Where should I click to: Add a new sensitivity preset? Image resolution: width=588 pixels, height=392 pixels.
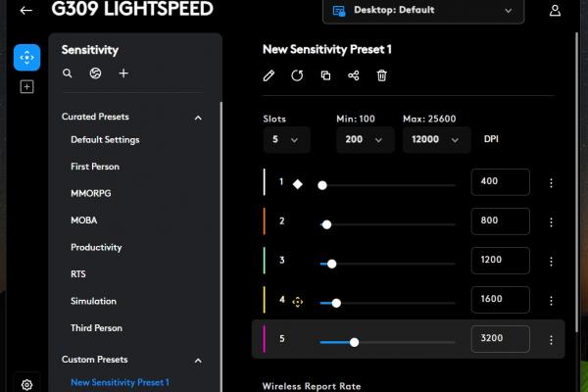(x=123, y=73)
